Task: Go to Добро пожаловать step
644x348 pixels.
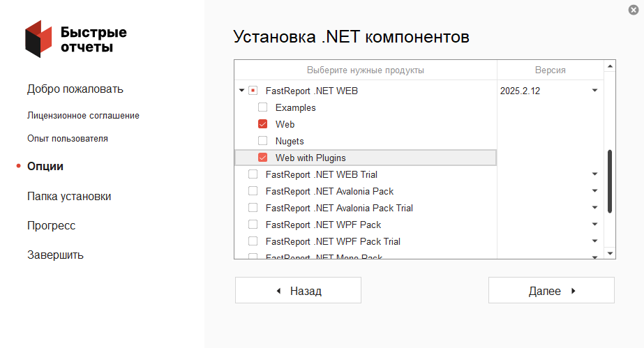Action: 75,89
